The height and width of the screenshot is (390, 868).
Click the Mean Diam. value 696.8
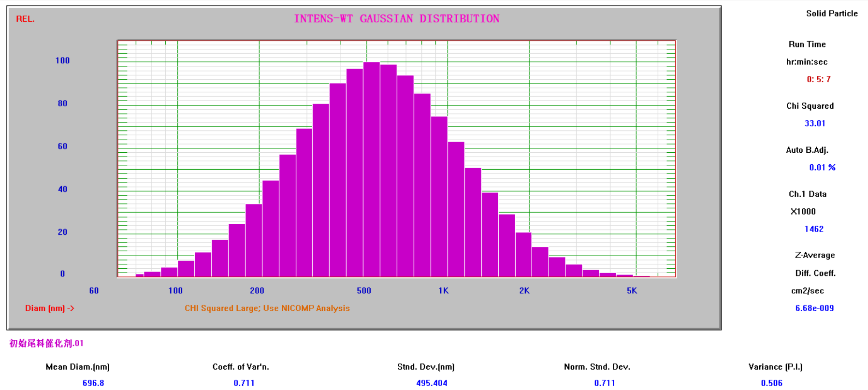point(93,383)
